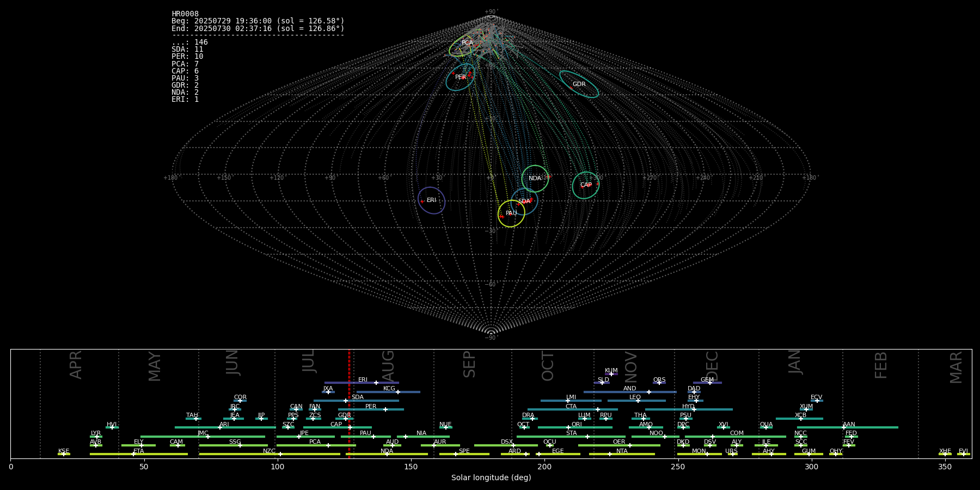Click the yellow PAU radiant circle on map
Screen dimensions: 980x490
(511, 213)
